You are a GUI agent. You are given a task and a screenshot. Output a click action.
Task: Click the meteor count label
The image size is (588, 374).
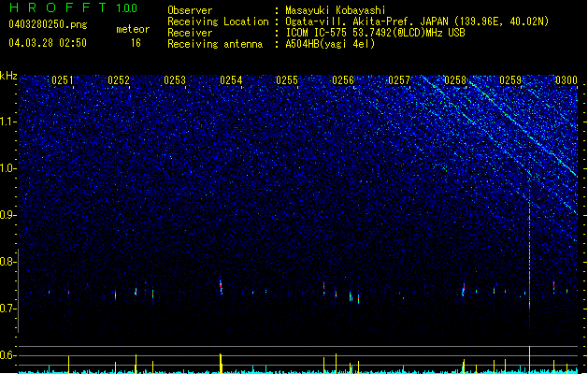pyautogui.click(x=133, y=29)
